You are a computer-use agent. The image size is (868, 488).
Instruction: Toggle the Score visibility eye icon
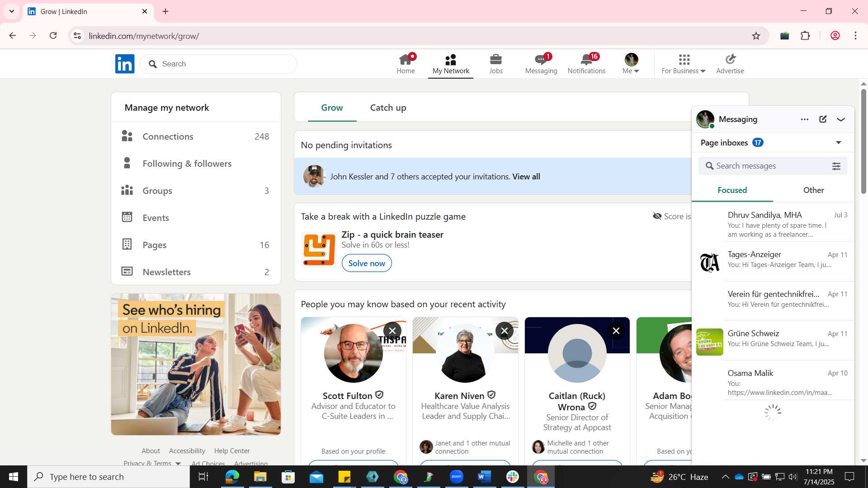(x=657, y=216)
